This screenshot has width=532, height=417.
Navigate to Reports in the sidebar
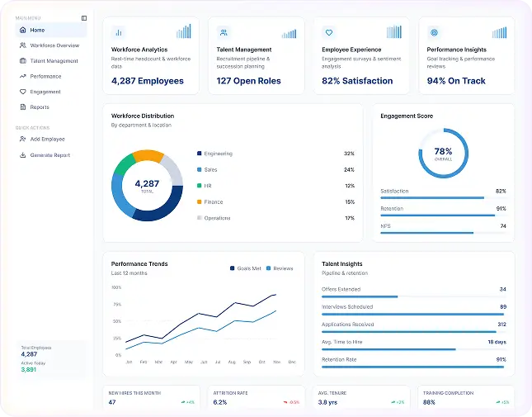(51, 107)
